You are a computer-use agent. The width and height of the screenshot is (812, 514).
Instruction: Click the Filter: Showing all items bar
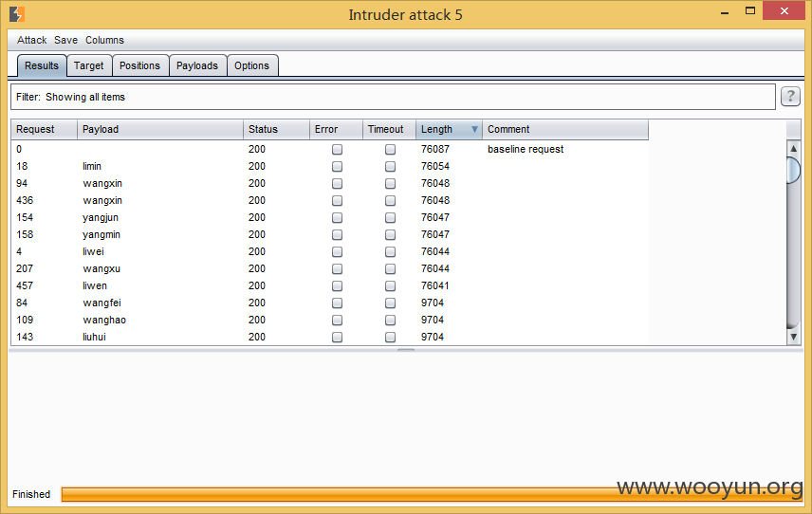click(393, 97)
